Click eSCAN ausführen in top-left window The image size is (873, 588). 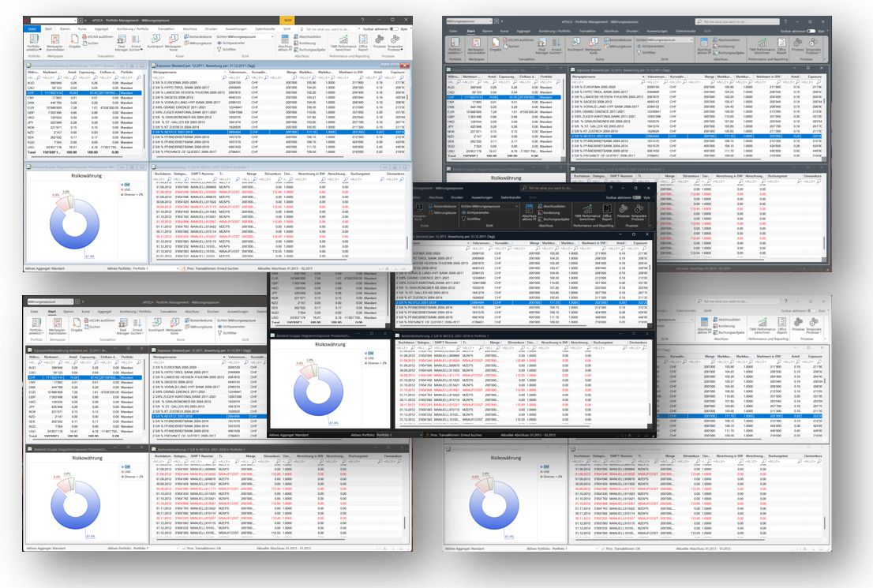tap(99, 38)
